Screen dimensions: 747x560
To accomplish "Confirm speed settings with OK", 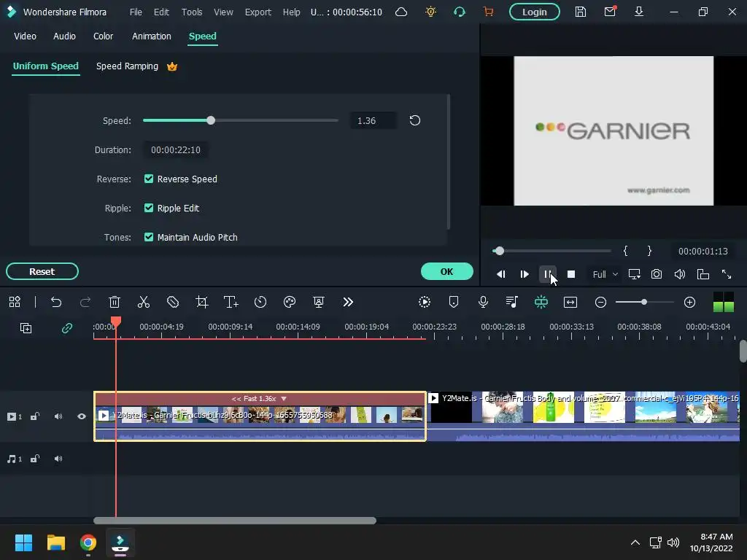I will 447,271.
